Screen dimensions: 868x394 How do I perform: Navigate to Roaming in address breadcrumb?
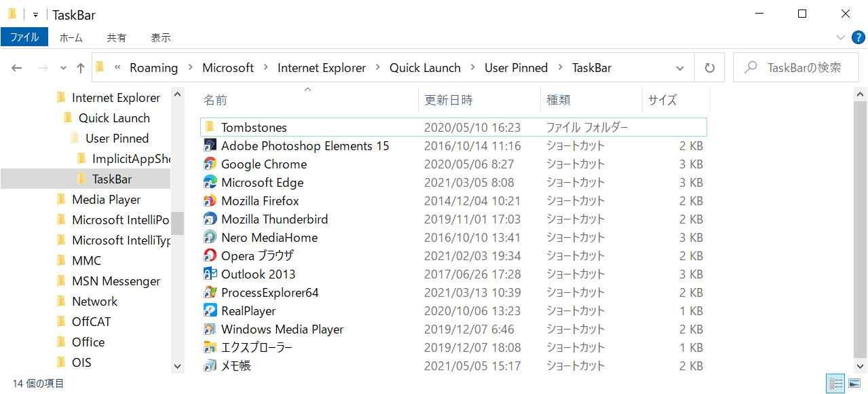click(154, 68)
